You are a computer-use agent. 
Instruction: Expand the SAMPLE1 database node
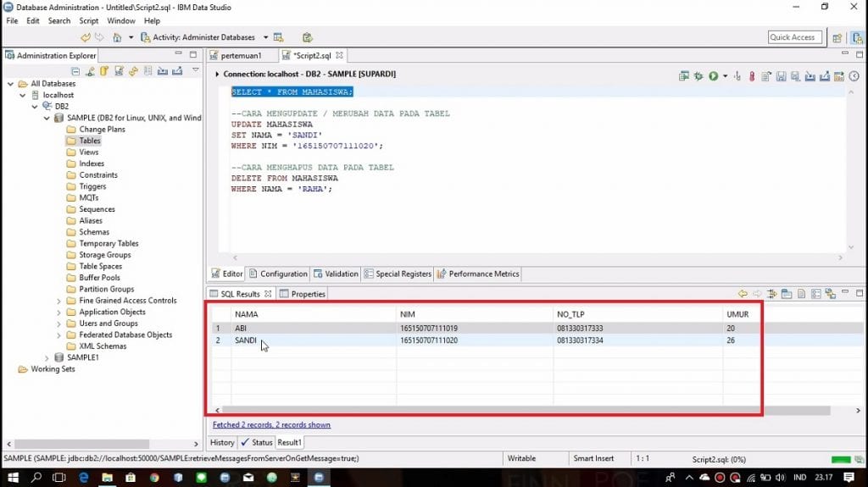(47, 357)
